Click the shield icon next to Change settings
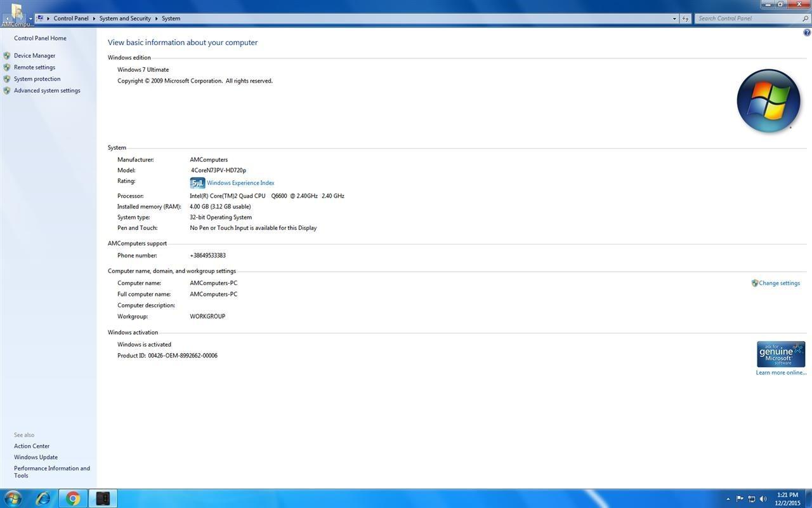The image size is (812, 508). point(755,283)
